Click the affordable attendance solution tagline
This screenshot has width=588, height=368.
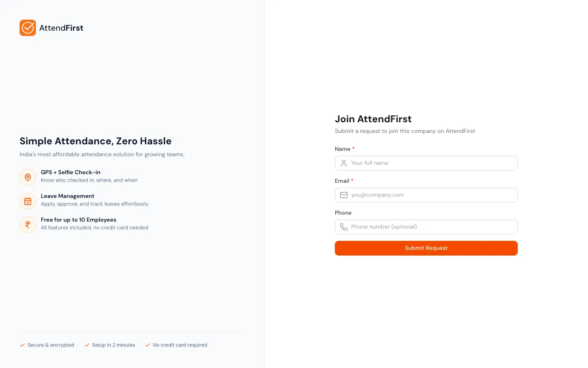pyautogui.click(x=102, y=154)
